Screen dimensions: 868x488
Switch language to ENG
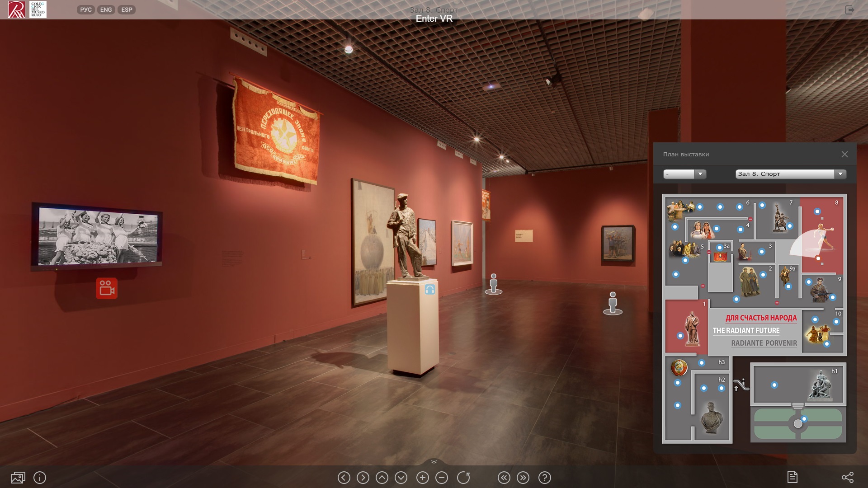coord(106,9)
